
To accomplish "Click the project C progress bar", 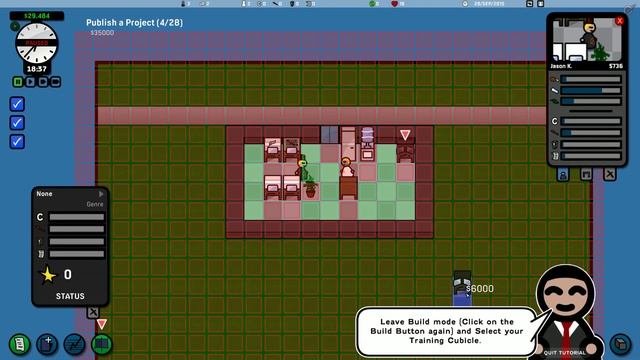I will tap(77, 217).
